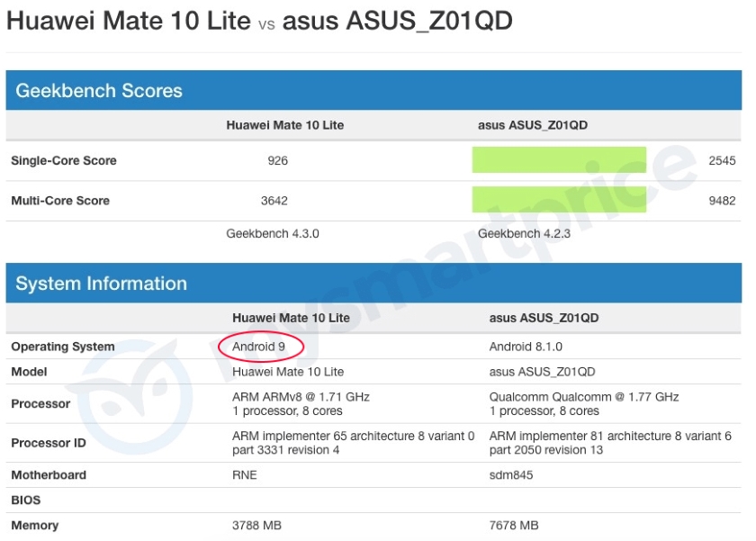Click the System Information section header
Viewport: 756px width, 541px height.
(373, 283)
